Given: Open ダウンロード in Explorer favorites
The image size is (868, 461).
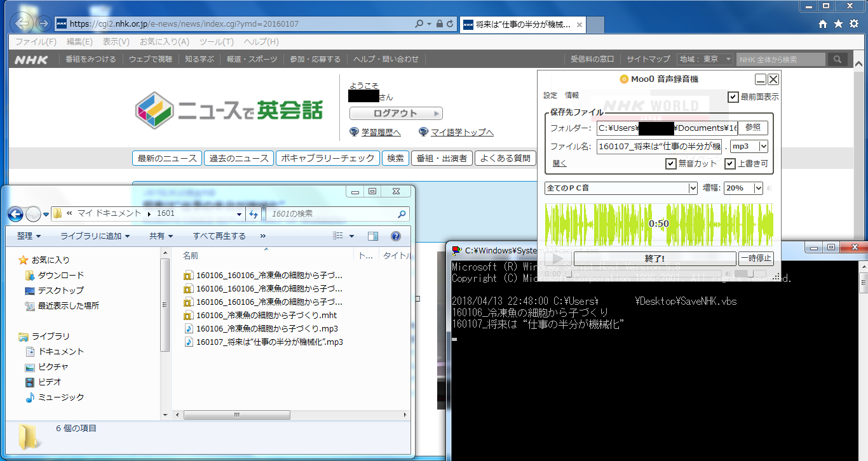Looking at the screenshot, I should tap(54, 275).
